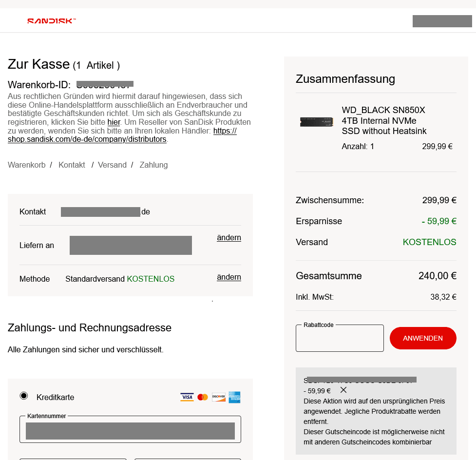Click the Visa card icon
The image size is (476, 460).
[x=187, y=397]
